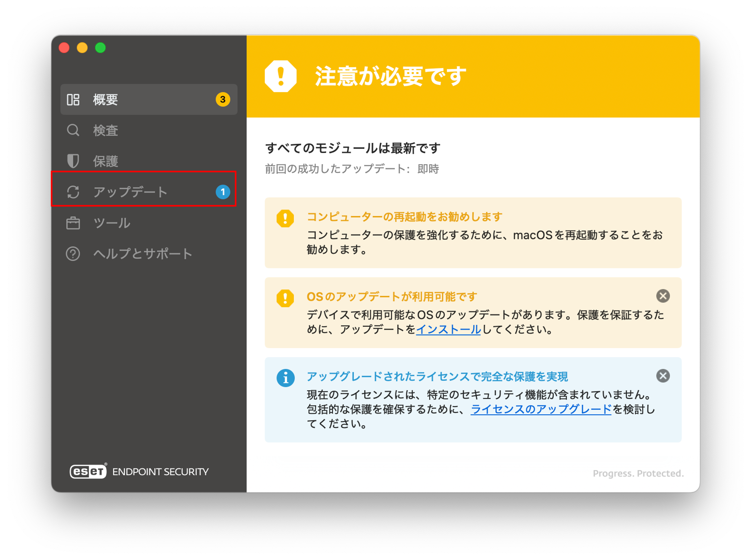Click warning icon on OSのアップデート card
This screenshot has height=560, width=751.
(x=285, y=298)
